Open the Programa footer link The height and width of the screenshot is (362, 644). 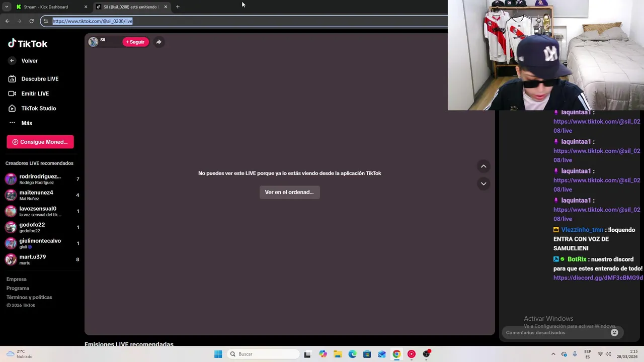[x=18, y=288]
